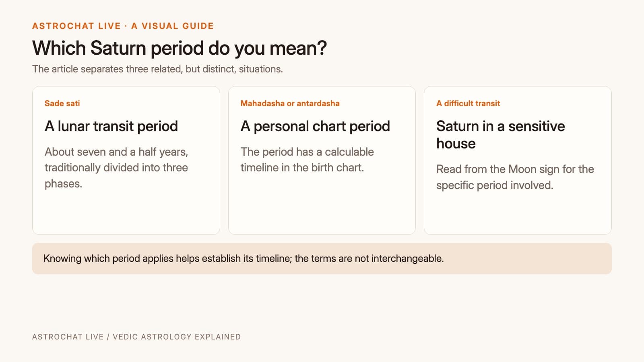This screenshot has width=644, height=362.
Task: Click the 'Knowing which period applies' callout text
Action: 244,259
